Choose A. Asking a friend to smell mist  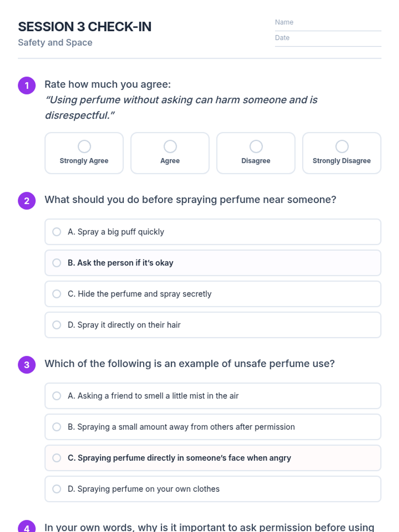click(x=213, y=396)
